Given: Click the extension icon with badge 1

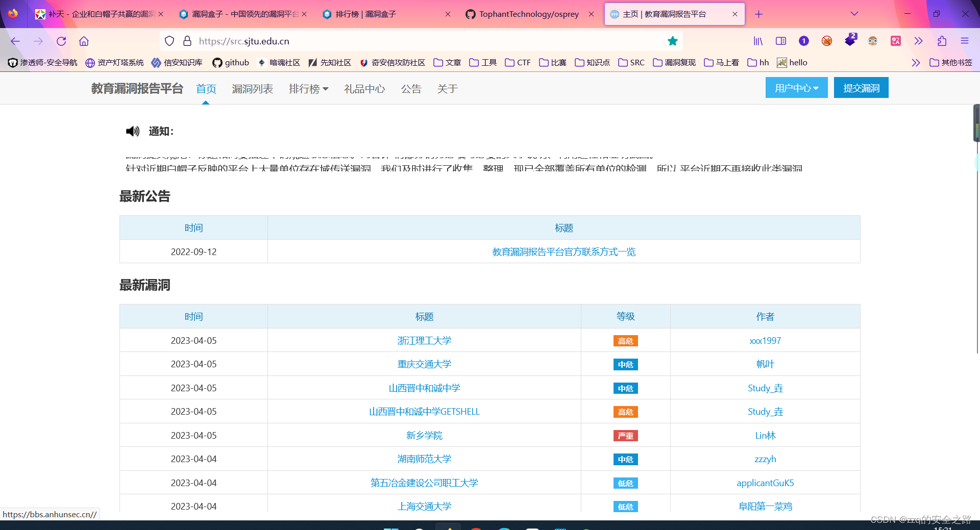Looking at the screenshot, I should (x=804, y=41).
